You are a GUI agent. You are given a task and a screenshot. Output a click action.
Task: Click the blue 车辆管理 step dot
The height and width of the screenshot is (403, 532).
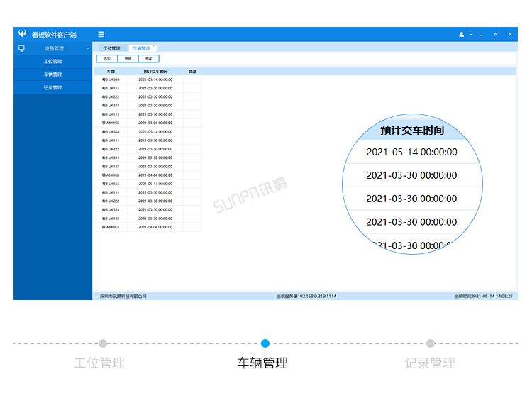click(265, 343)
